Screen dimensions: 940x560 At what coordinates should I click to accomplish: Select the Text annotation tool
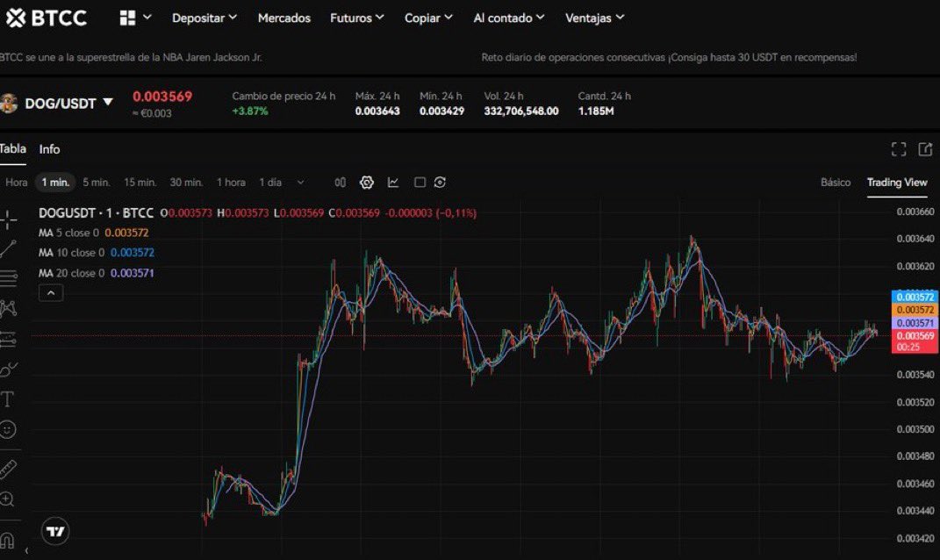coord(7,399)
